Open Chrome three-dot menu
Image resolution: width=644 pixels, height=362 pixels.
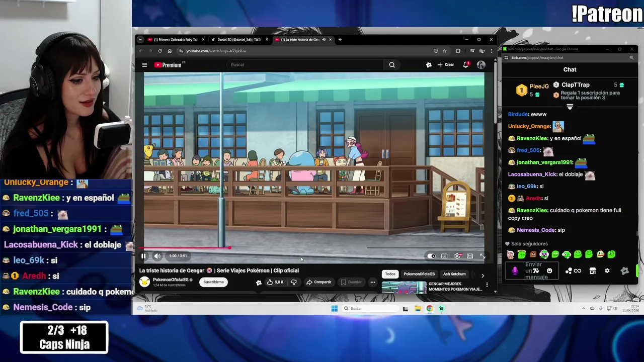click(x=491, y=51)
